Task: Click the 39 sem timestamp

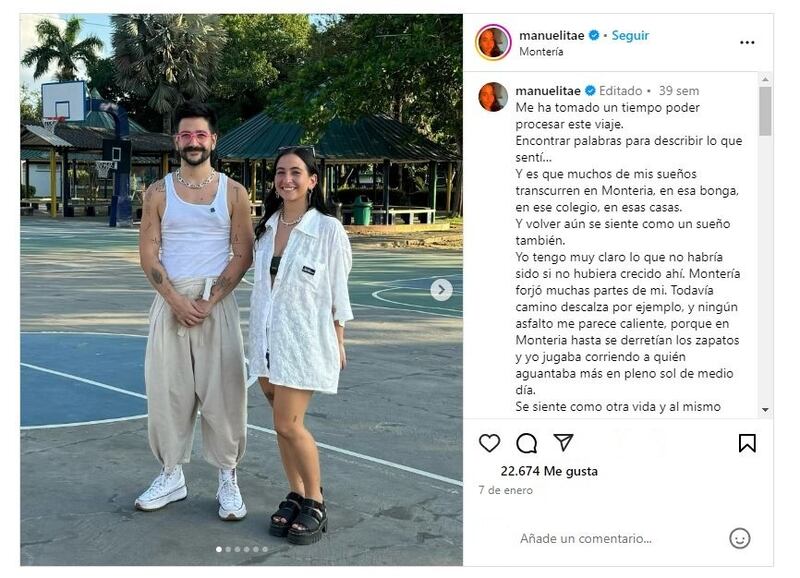Action: click(679, 91)
